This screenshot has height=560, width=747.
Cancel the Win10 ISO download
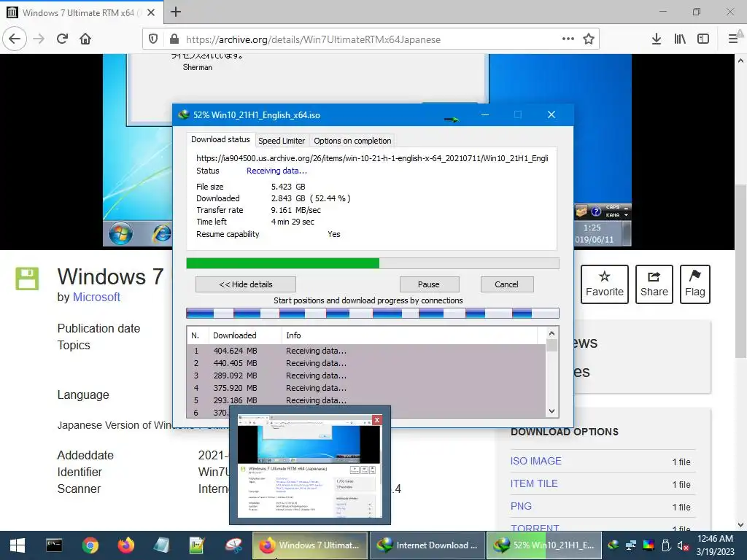[506, 284]
